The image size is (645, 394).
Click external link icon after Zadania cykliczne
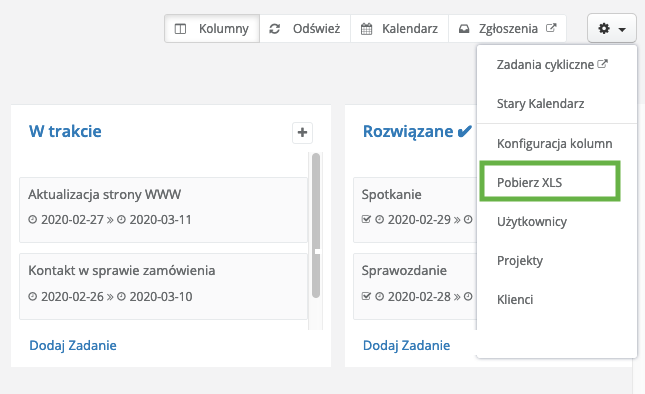point(602,64)
